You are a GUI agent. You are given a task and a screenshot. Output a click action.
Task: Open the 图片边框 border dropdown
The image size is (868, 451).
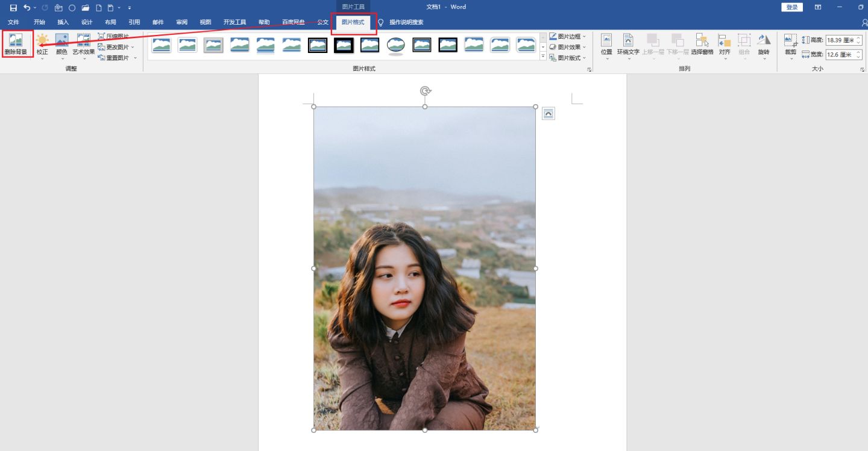567,36
